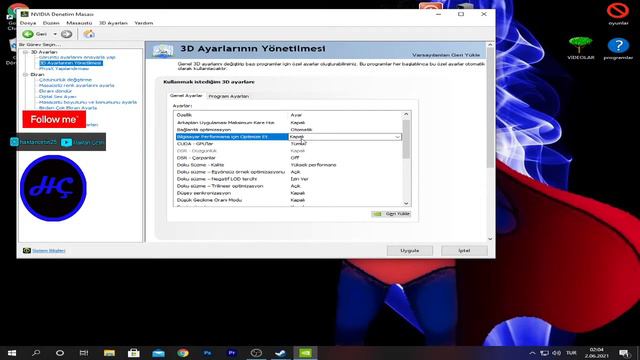Open the Dosya menu
The height and width of the screenshot is (360, 640).
click(x=28, y=23)
